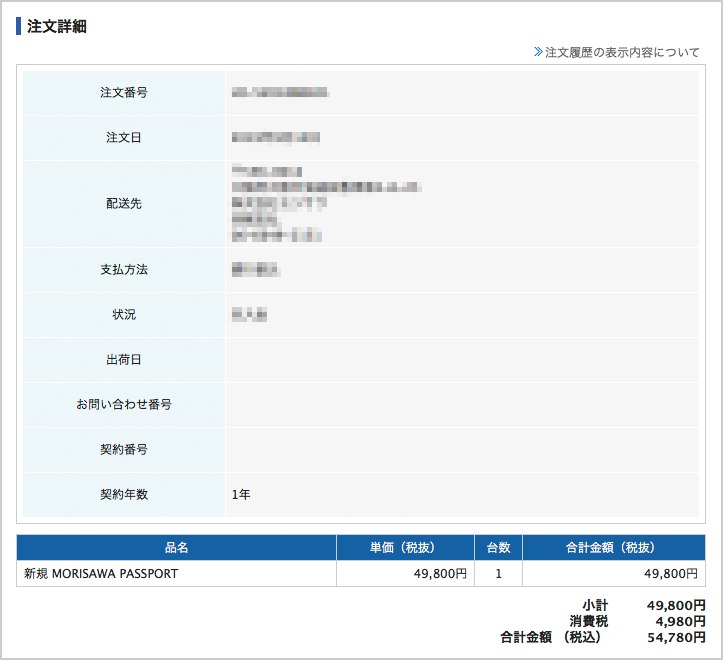Click the 合計金額（税抜） column header
723x660 pixels.
(x=614, y=547)
